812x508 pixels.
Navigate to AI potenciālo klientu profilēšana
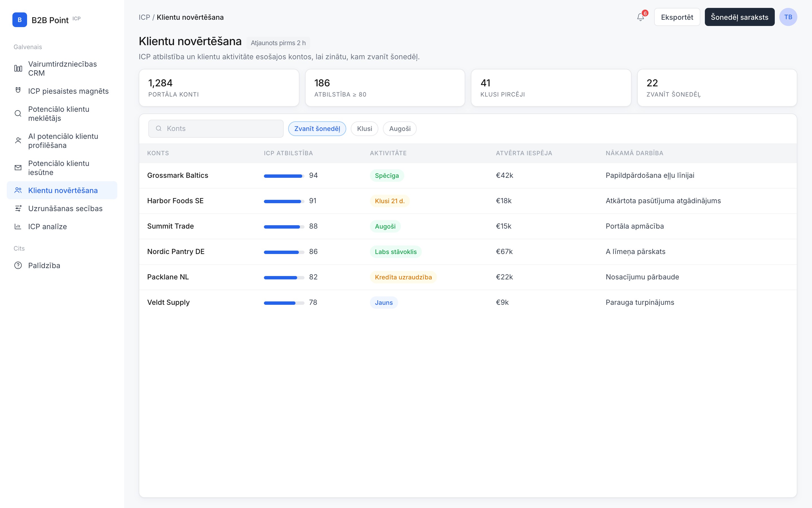click(62, 141)
